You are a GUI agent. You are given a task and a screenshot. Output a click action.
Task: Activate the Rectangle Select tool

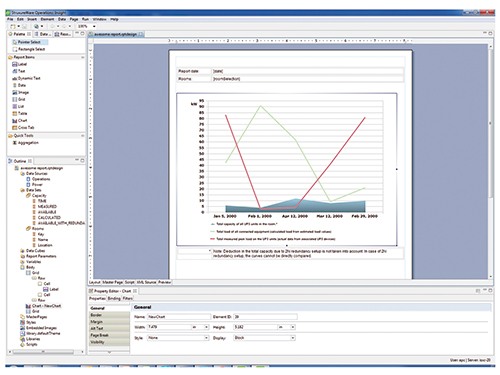[x=28, y=49]
